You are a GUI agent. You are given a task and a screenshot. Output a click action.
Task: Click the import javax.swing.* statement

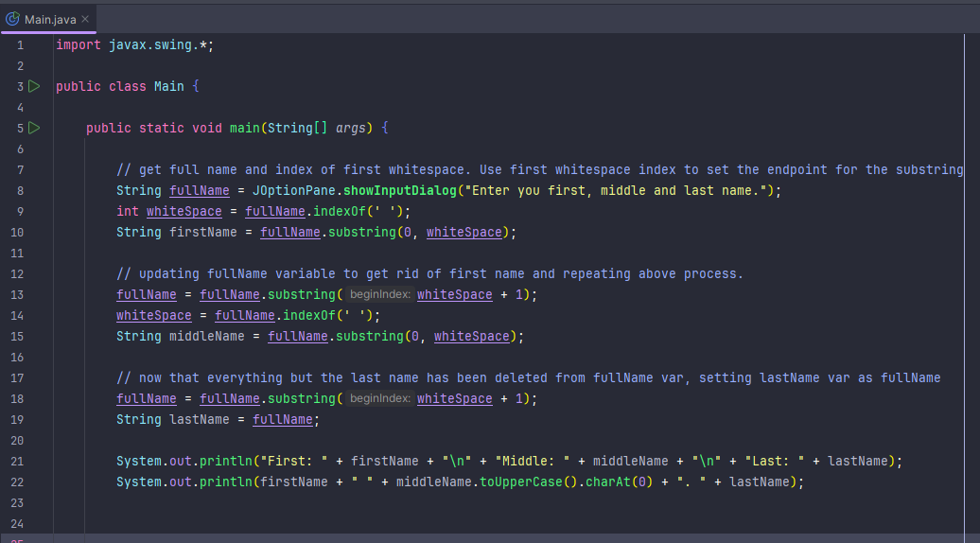click(x=135, y=45)
